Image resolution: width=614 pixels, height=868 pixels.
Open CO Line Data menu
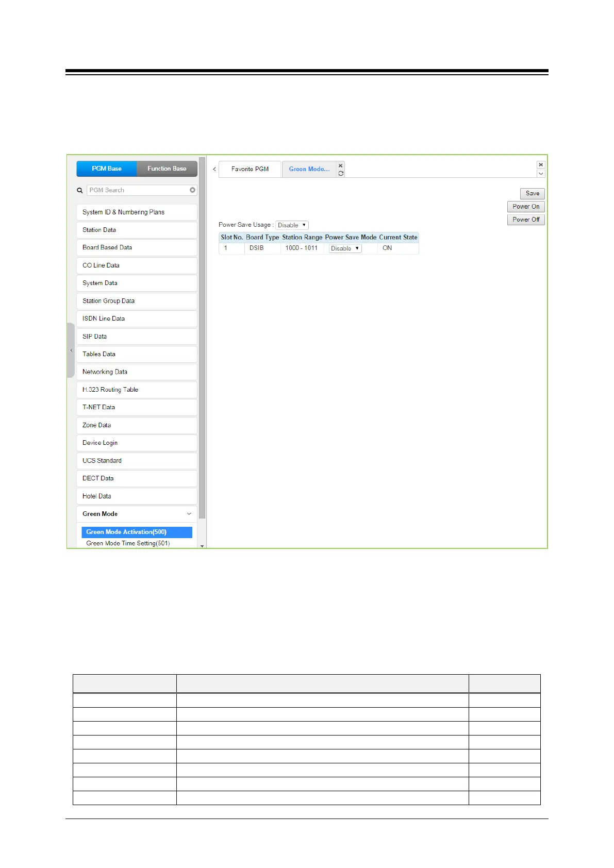[137, 265]
